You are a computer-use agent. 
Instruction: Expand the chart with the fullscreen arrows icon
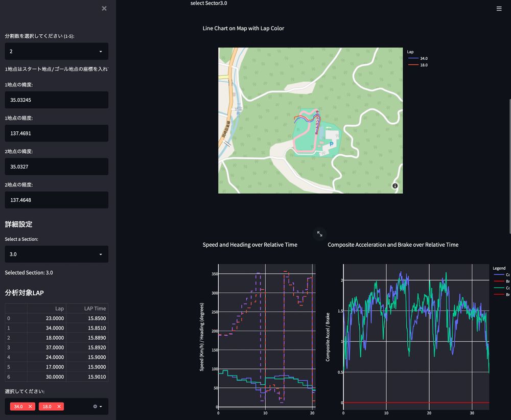click(x=320, y=234)
